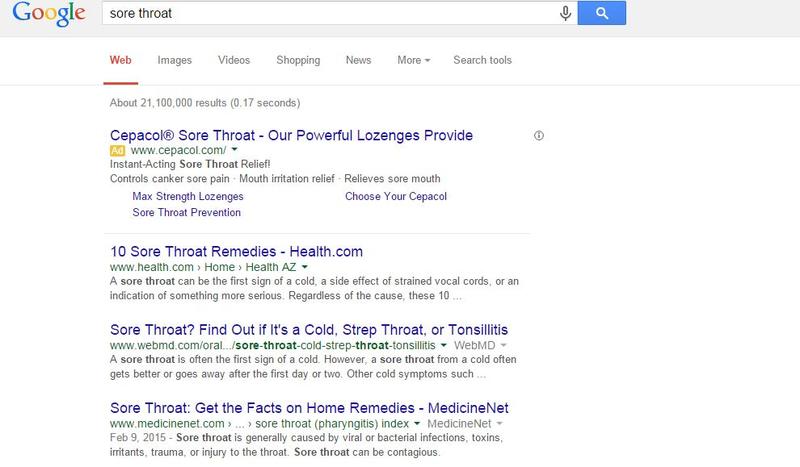The image size is (800, 467).
Task: Click the yellow Ad badge
Action: click(117, 151)
